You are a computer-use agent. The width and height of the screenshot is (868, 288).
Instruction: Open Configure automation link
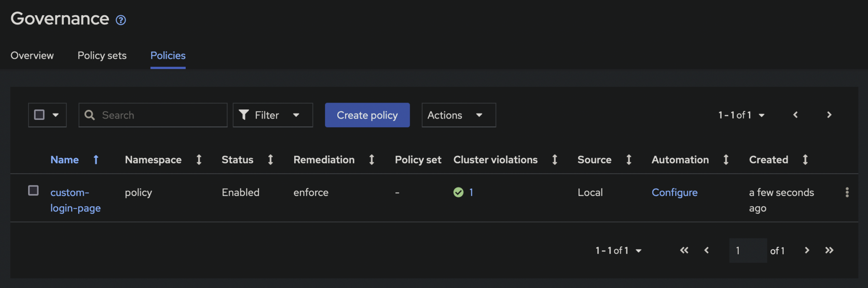(674, 192)
